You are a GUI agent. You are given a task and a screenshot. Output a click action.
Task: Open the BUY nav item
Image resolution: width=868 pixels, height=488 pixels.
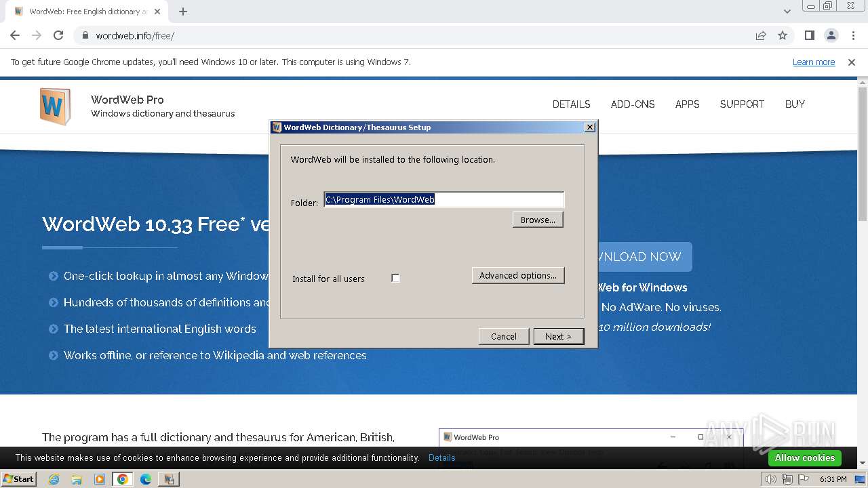pyautogui.click(x=795, y=104)
